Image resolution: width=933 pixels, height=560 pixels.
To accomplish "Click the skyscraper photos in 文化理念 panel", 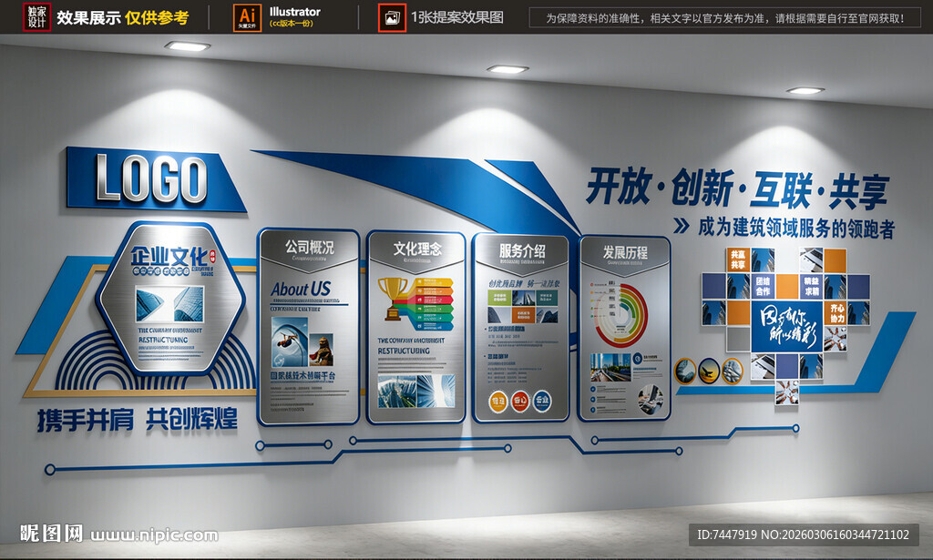I will pos(415,391).
